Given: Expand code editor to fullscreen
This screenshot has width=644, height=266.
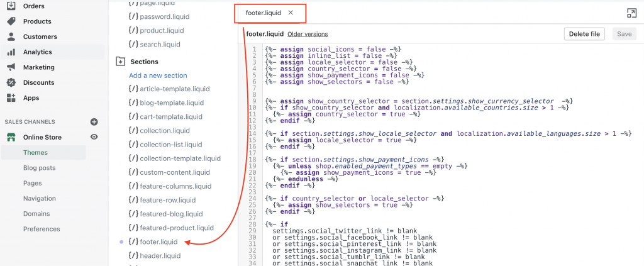Looking at the screenshot, I should 631,13.
